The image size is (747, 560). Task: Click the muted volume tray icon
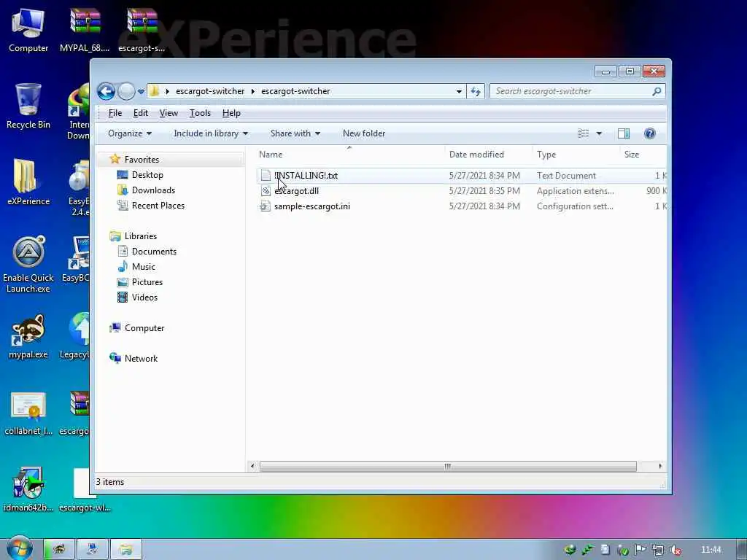(x=675, y=550)
